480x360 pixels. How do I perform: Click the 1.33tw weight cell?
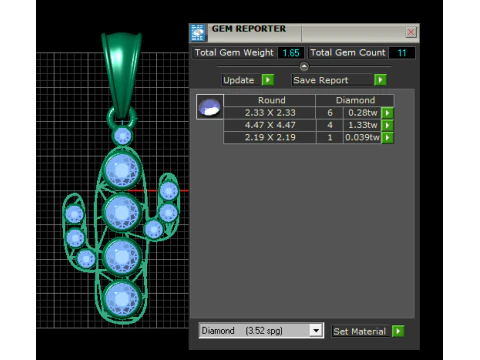pos(363,125)
